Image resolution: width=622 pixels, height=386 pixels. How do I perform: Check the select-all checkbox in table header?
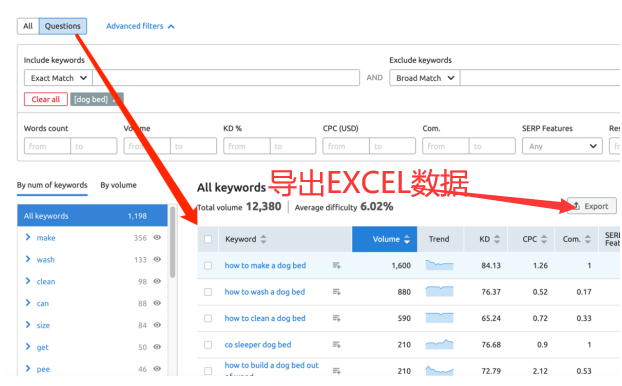[x=208, y=239]
